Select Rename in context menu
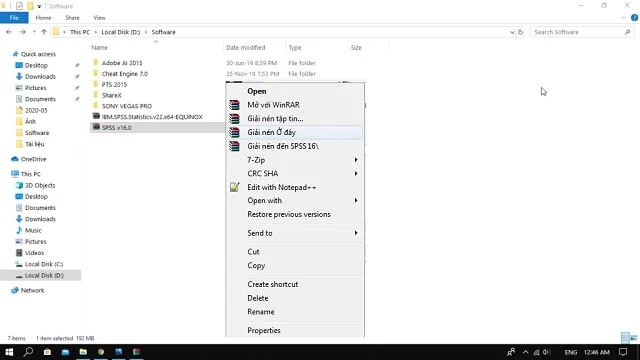Image resolution: width=640 pixels, height=360 pixels. [x=294, y=312]
